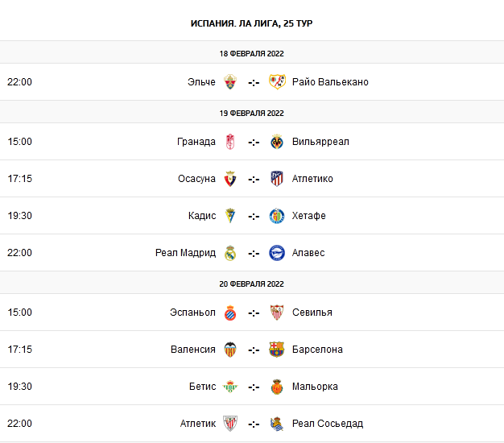
Task: Click the 19 февраля 2022 date header
Action: pyautogui.click(x=252, y=113)
